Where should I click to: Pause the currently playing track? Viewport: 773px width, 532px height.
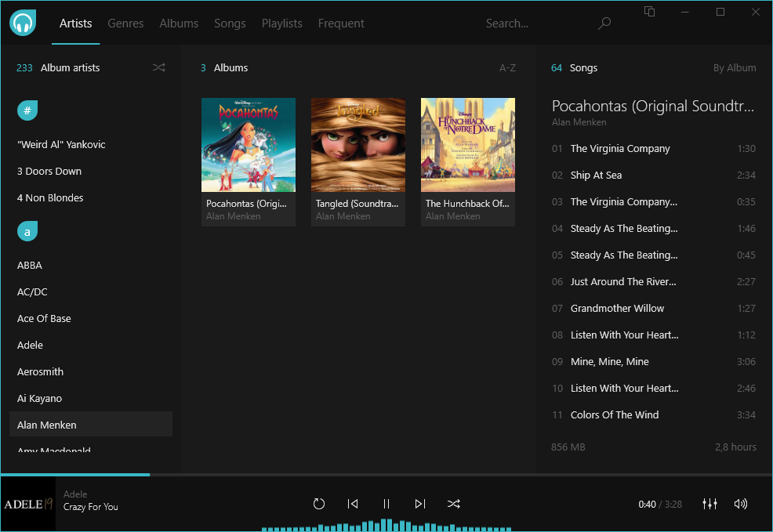click(386, 504)
